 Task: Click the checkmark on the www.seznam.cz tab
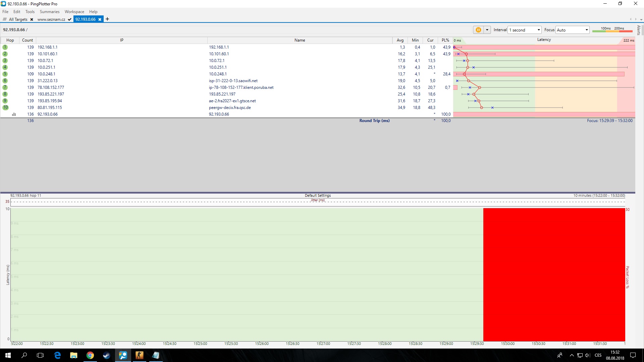pos(69,19)
